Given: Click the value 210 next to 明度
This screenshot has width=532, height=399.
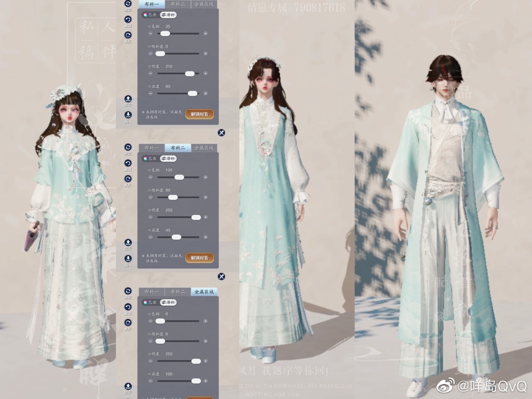Looking at the screenshot, I should [169, 66].
